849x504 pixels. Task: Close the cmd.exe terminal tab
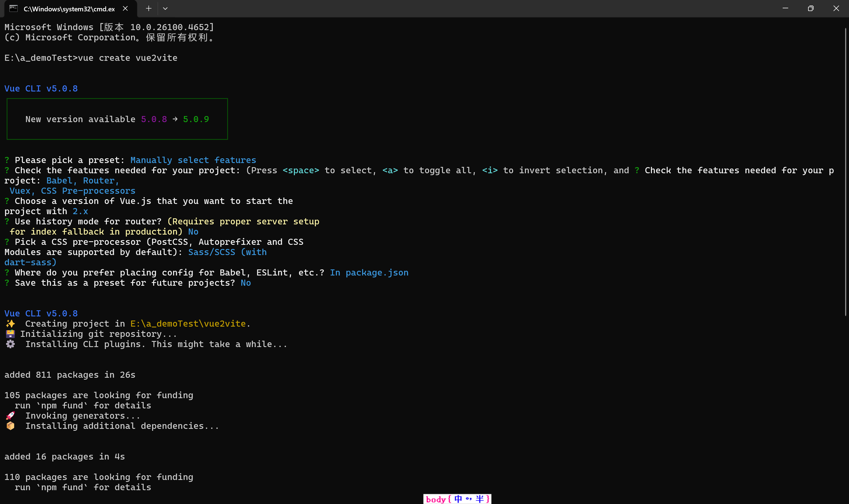[125, 9]
